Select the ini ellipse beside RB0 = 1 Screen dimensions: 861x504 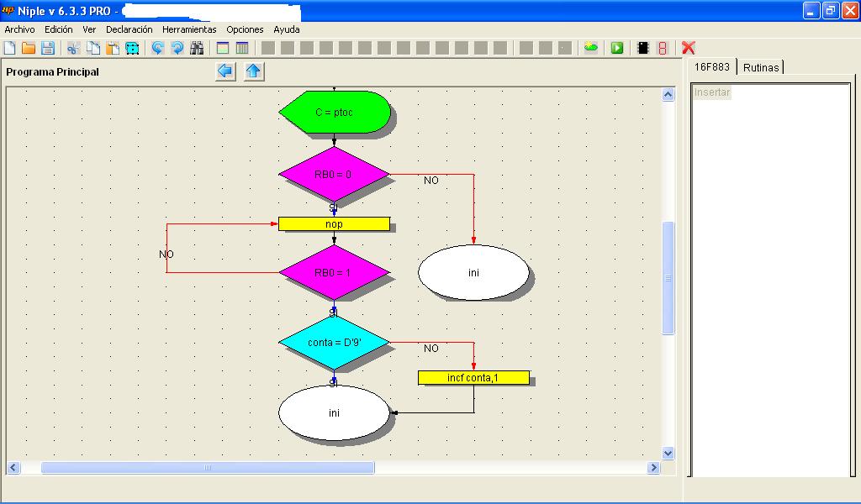473,272
